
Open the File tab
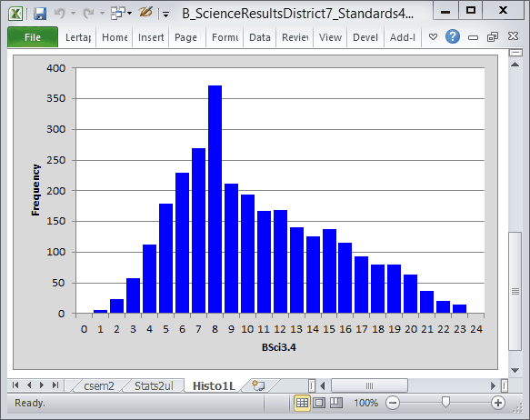33,37
